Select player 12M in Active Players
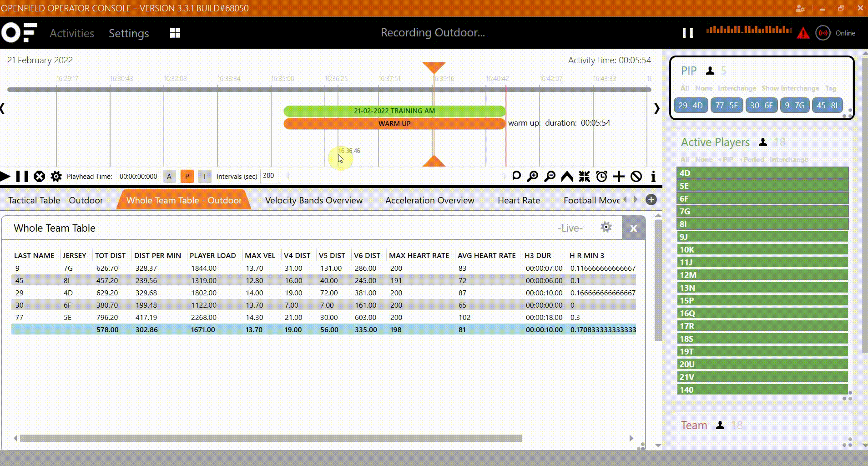 (x=762, y=275)
